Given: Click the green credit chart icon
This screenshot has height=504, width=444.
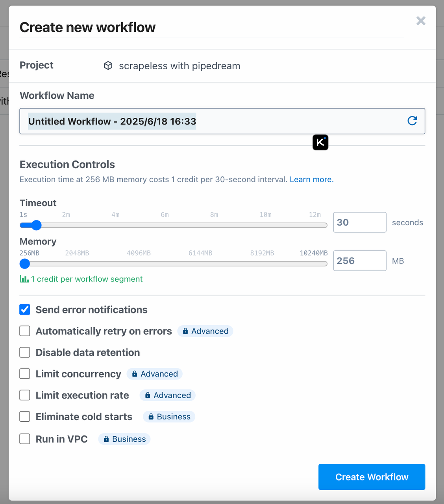Looking at the screenshot, I should 24,279.
